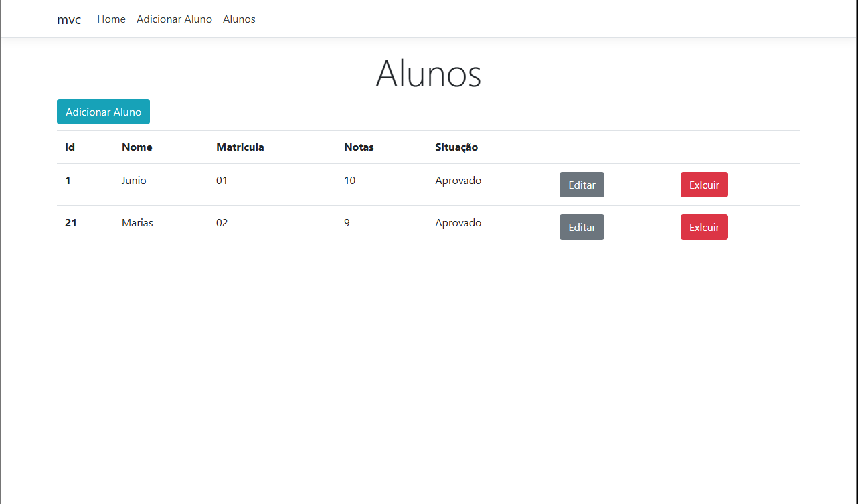Click the Id column header
858x504 pixels.
70,147
